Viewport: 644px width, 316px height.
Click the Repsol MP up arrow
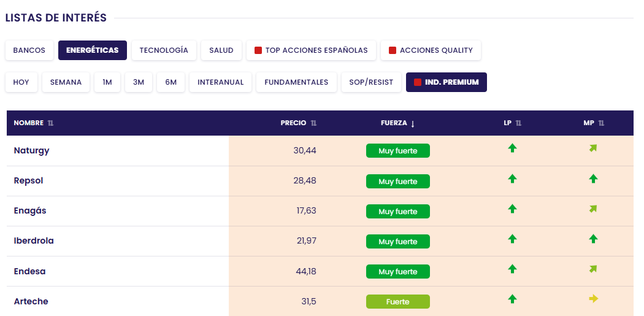[x=593, y=179]
